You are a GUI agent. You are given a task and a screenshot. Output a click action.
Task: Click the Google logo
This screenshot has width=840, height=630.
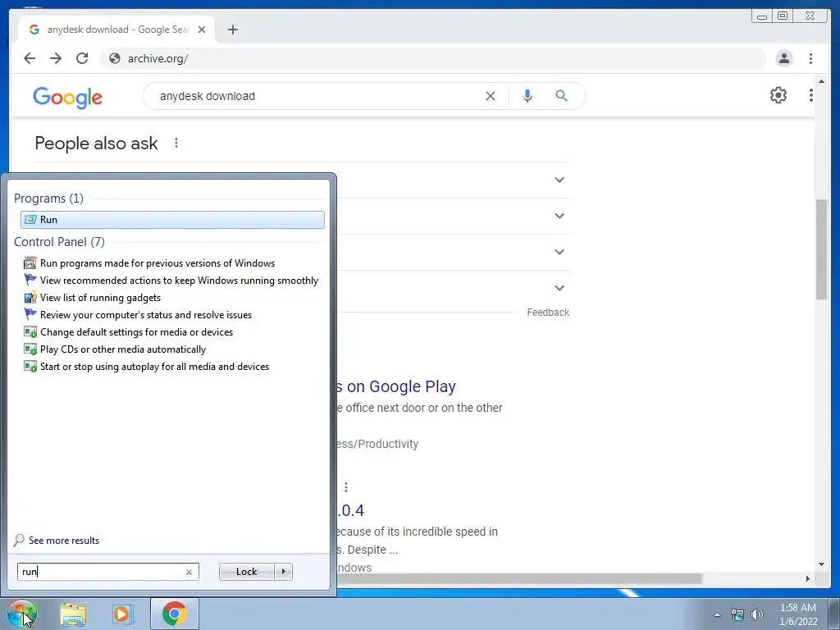[x=67, y=97]
